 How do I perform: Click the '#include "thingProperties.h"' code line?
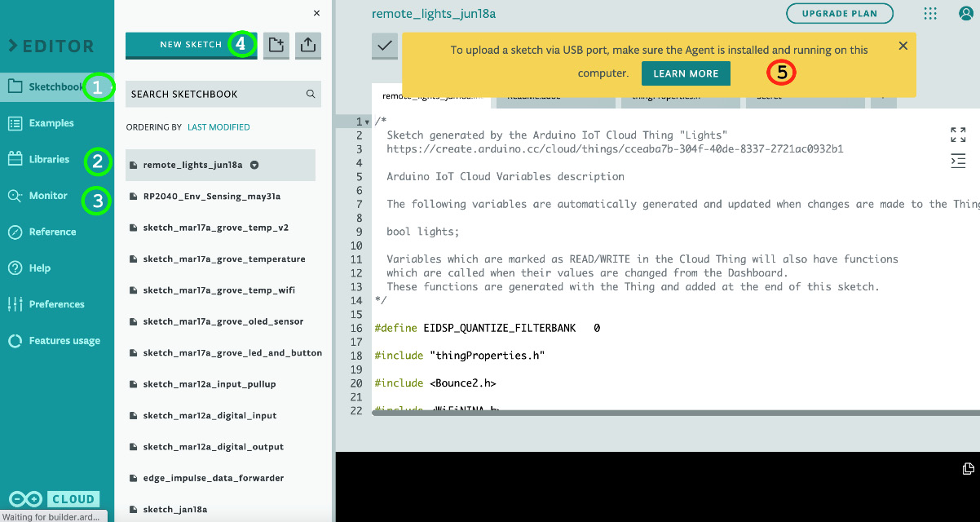point(459,356)
